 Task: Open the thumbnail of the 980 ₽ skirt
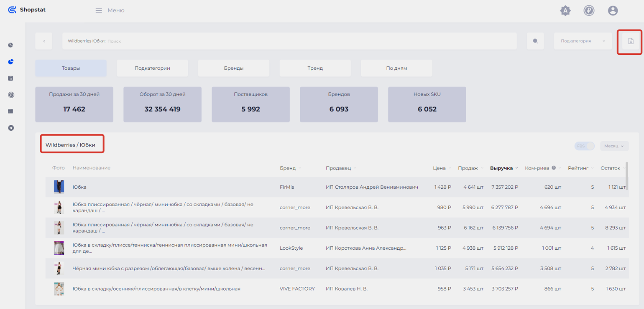click(x=59, y=207)
